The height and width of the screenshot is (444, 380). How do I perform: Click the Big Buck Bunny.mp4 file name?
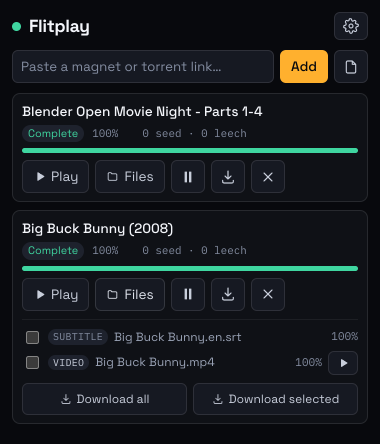click(155, 362)
